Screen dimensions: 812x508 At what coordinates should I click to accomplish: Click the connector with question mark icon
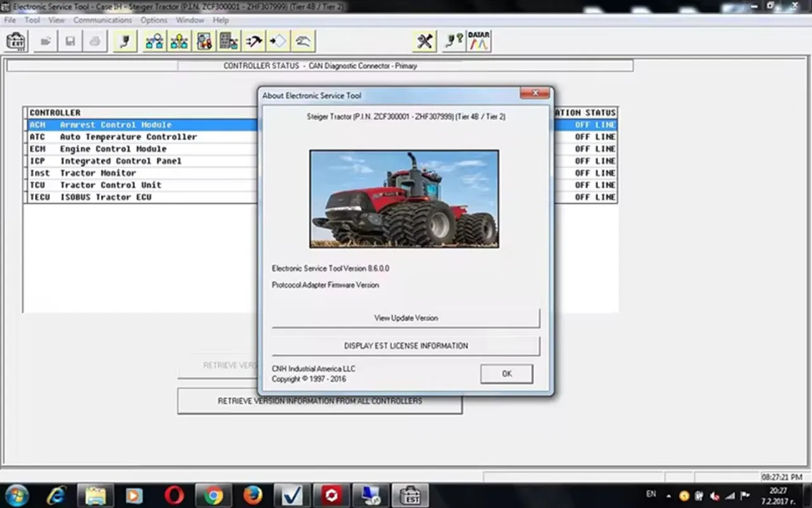point(453,42)
